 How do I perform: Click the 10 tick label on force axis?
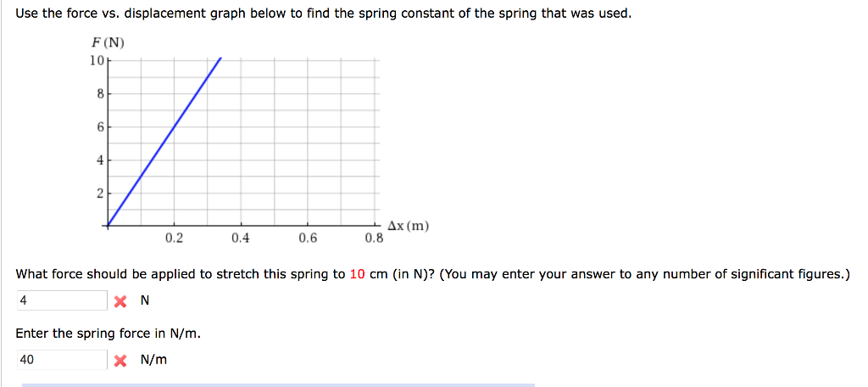97,60
